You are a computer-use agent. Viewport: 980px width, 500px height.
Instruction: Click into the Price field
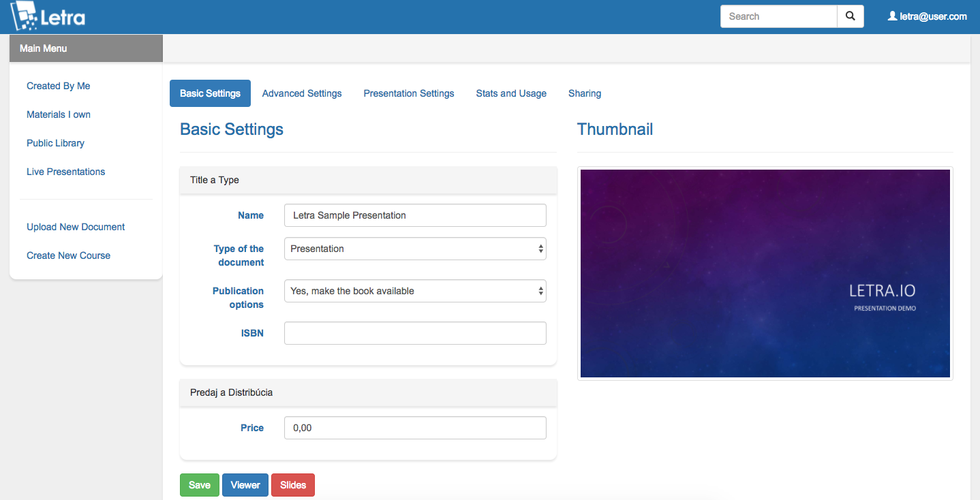pyautogui.click(x=415, y=428)
